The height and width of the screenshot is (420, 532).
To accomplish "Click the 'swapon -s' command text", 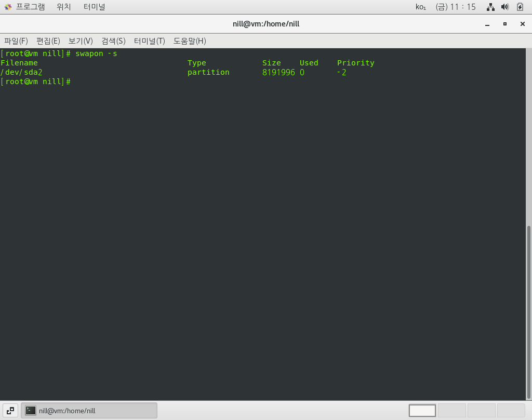I will pyautogui.click(x=96, y=53).
